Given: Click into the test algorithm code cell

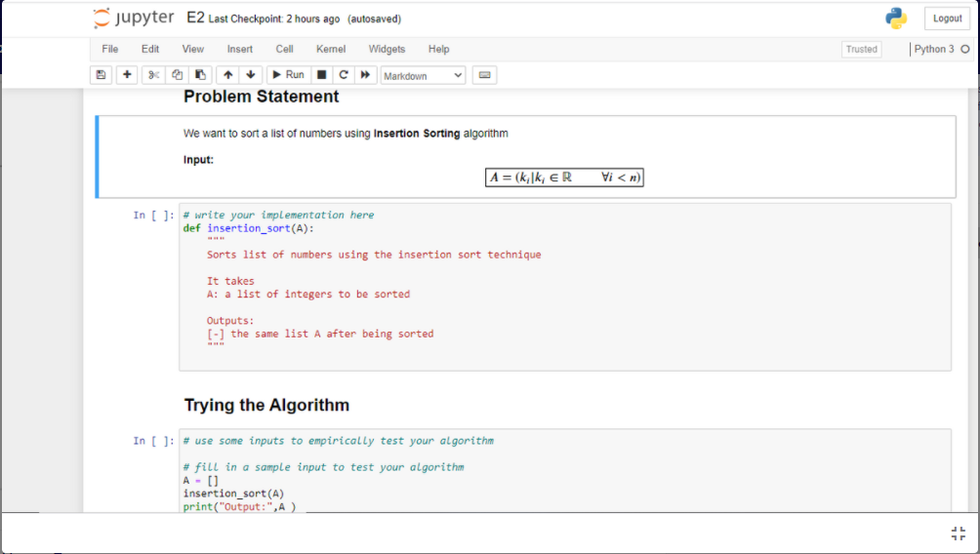Looking at the screenshot, I should click(x=565, y=472).
